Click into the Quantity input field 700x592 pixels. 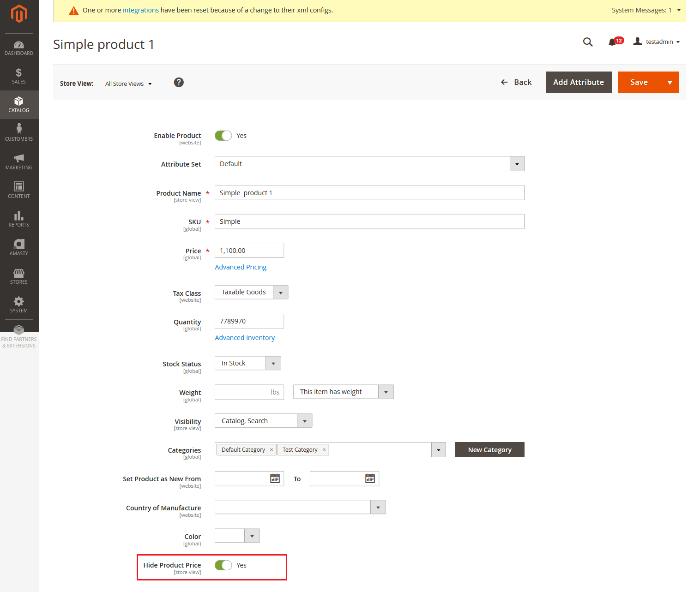tap(249, 321)
